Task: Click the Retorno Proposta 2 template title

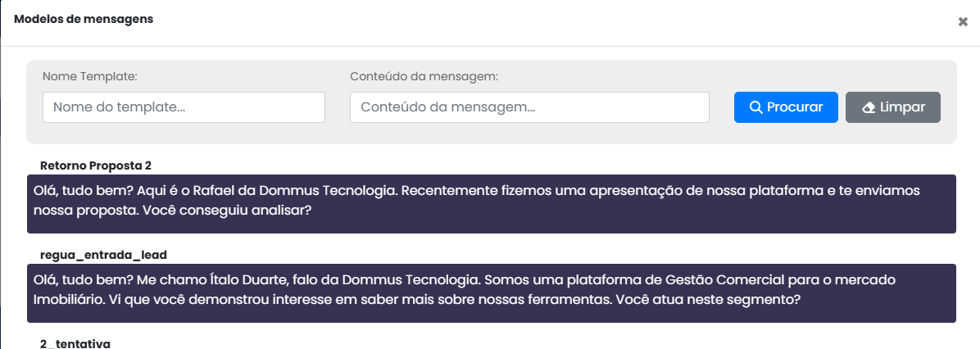Action: click(96, 165)
